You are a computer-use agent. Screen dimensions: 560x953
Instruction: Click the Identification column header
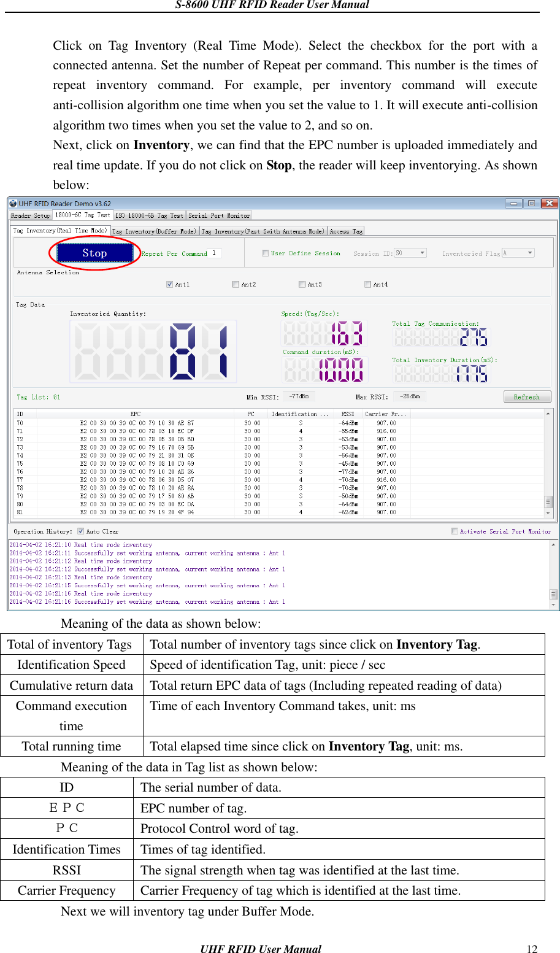[301, 414]
